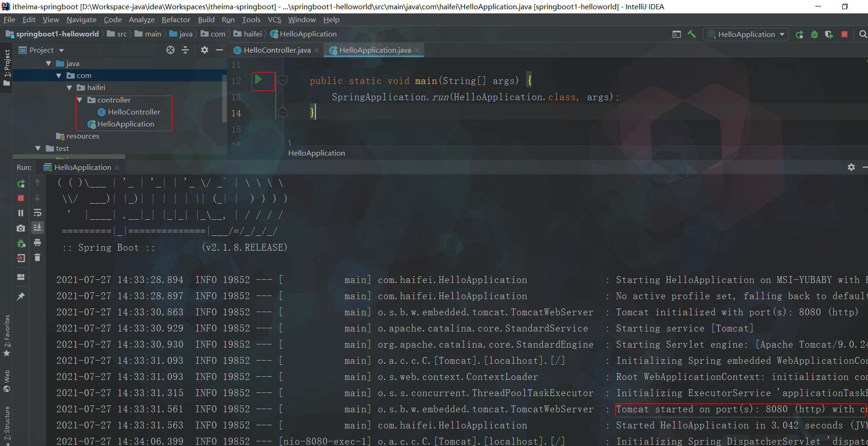Open the Navigate menu

click(81, 19)
